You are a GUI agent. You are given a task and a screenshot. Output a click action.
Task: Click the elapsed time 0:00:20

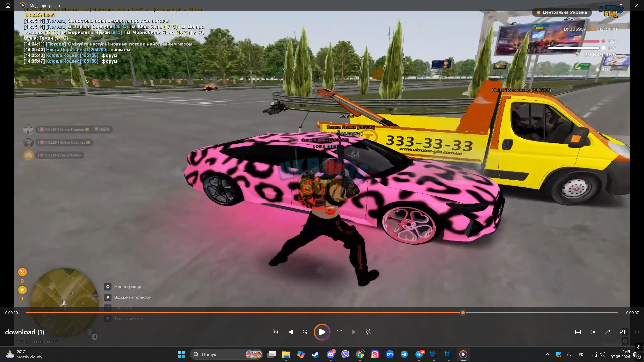tap(12, 313)
